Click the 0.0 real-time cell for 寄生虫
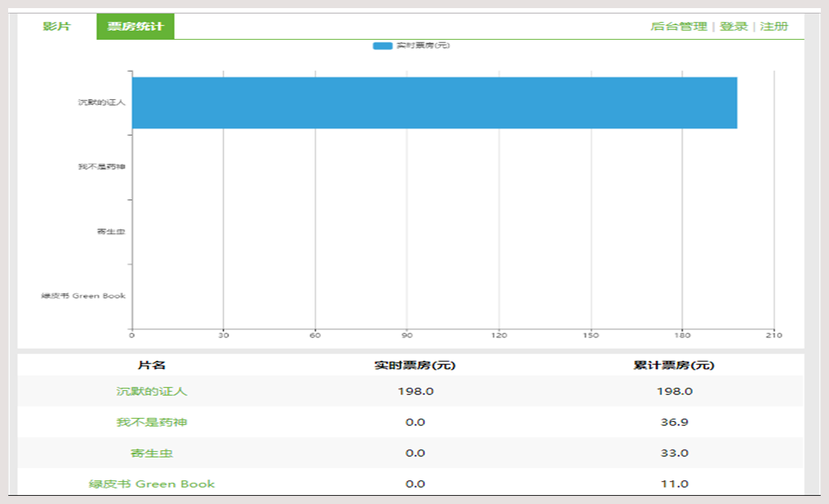This screenshot has width=829, height=504. click(415, 454)
